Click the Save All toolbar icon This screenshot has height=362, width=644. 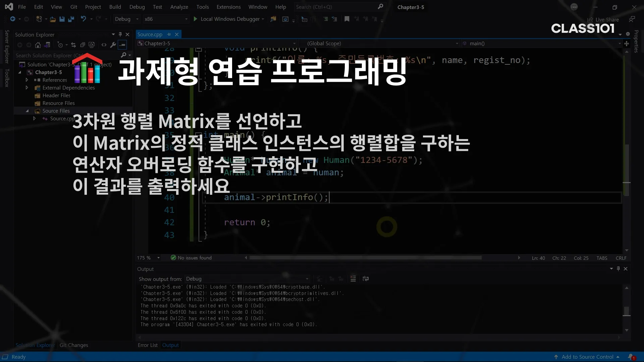point(71,19)
